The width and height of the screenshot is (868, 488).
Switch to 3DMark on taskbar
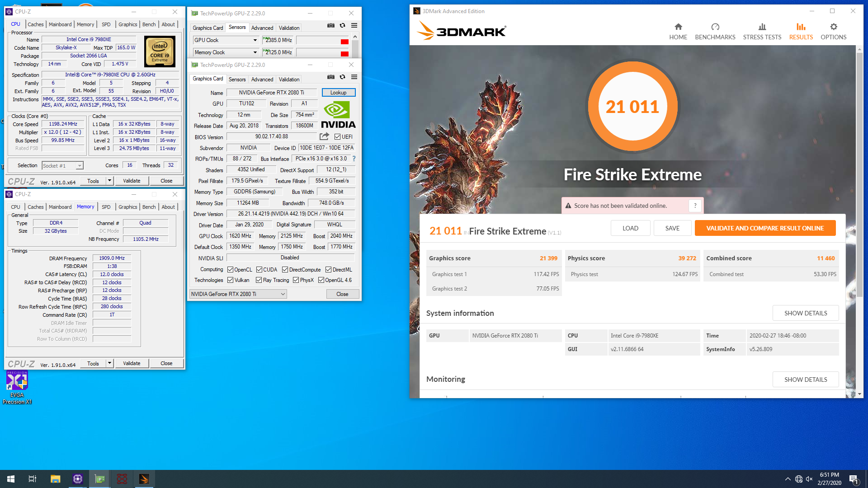[x=144, y=479]
